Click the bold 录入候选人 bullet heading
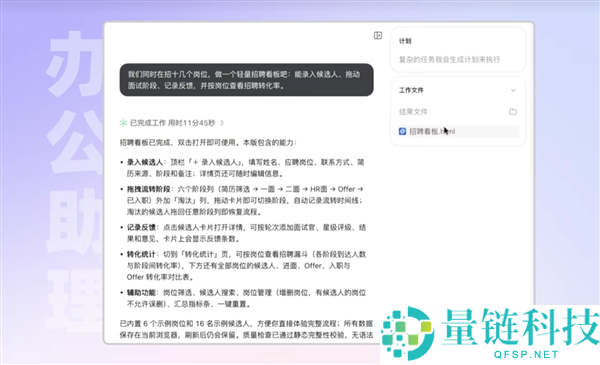Screen dimensions: 600x365 145,162
